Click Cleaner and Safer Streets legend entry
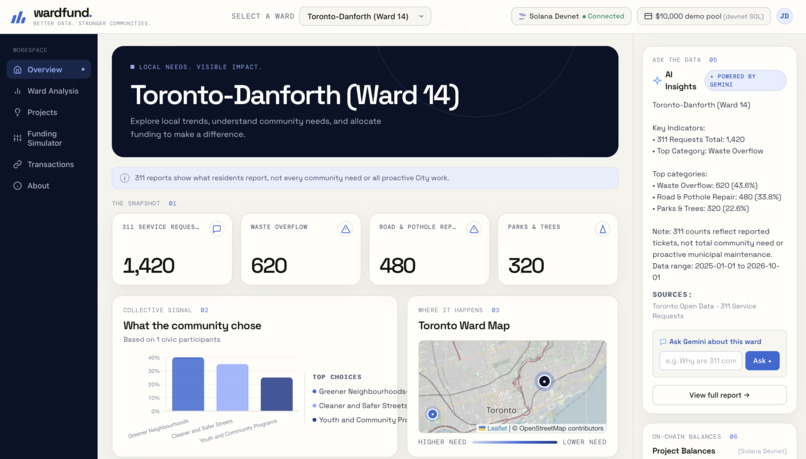The height and width of the screenshot is (459, 806). 359,406
